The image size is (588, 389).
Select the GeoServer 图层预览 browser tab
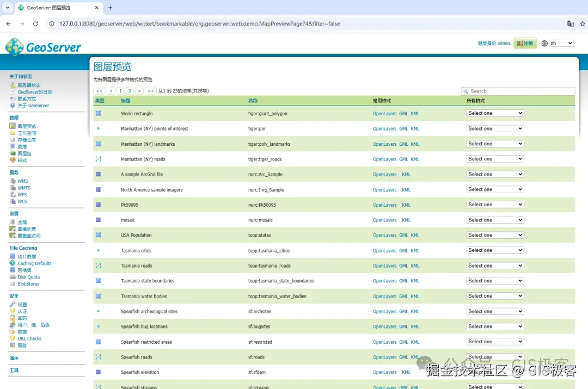coord(58,8)
